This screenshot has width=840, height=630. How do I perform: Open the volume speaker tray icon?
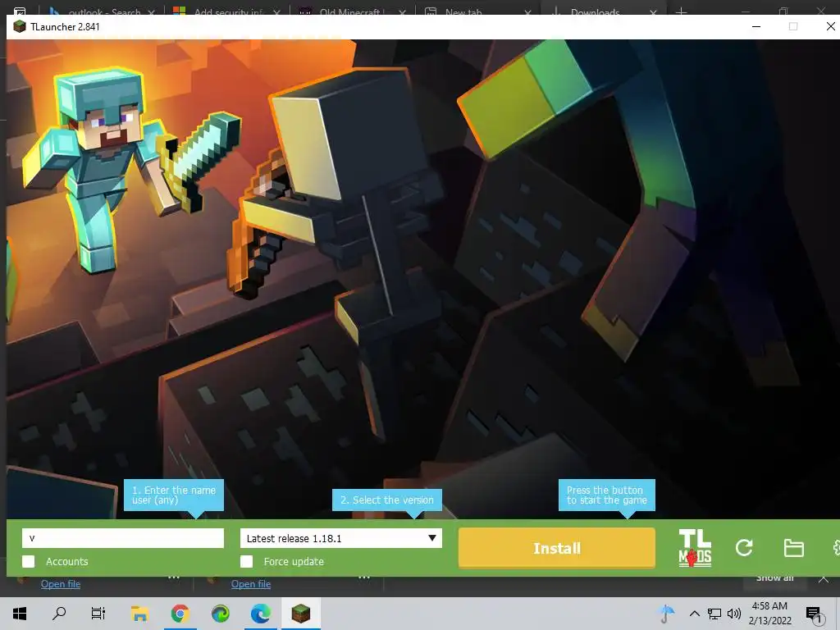pos(734,614)
